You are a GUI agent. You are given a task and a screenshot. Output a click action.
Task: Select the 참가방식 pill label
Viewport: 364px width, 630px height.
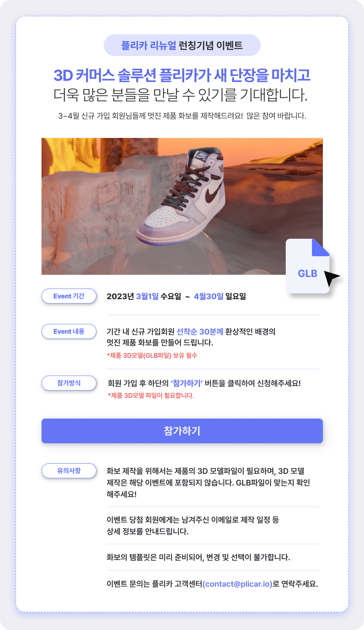pos(69,383)
